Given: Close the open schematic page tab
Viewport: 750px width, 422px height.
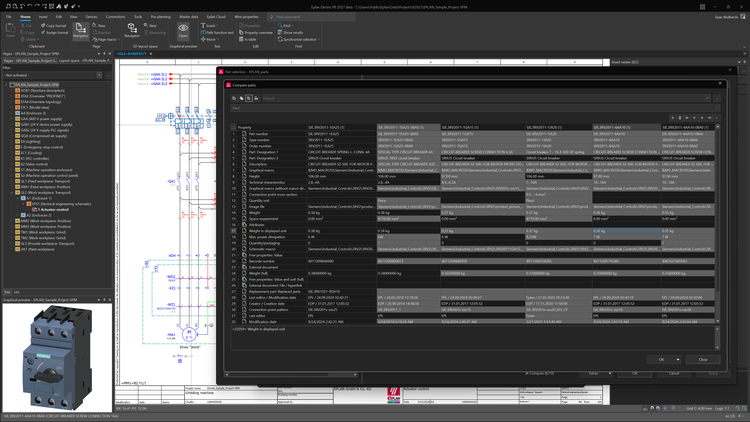Looking at the screenshot, I should tap(151, 54).
